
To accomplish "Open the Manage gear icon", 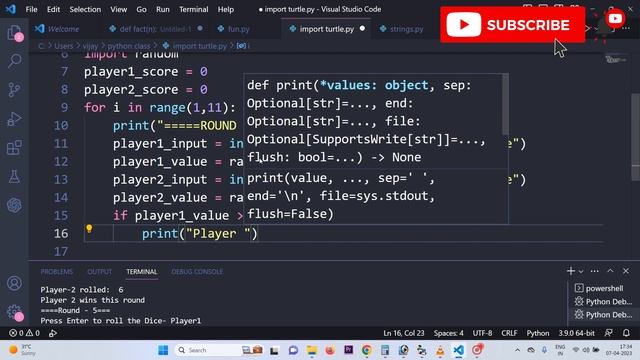I will [x=14, y=312].
